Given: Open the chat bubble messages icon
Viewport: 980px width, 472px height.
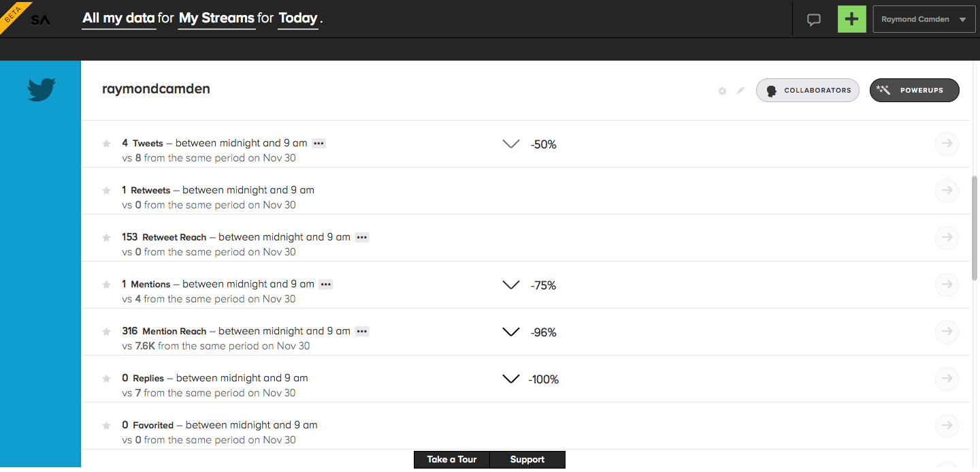Looking at the screenshot, I should click(814, 20).
